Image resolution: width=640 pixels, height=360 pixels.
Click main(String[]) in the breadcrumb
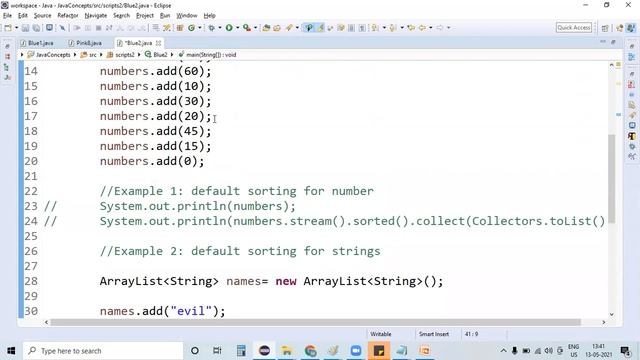[x=211, y=55]
